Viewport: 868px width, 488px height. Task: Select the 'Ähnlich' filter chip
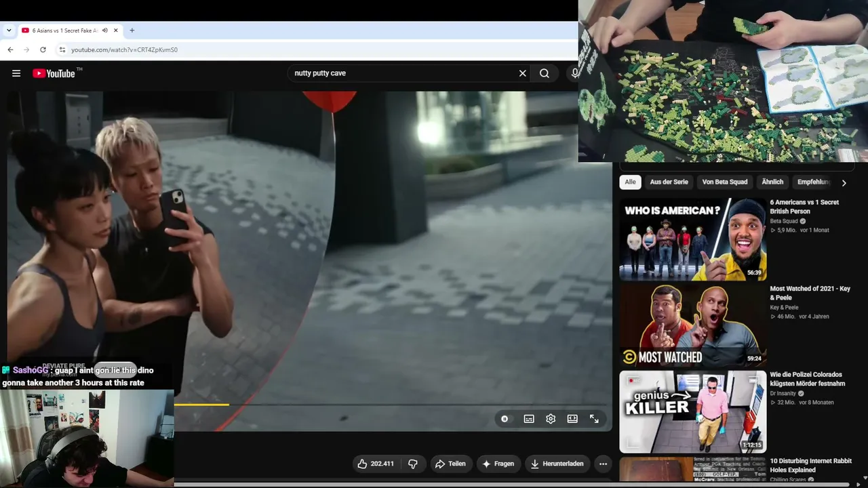coord(772,182)
